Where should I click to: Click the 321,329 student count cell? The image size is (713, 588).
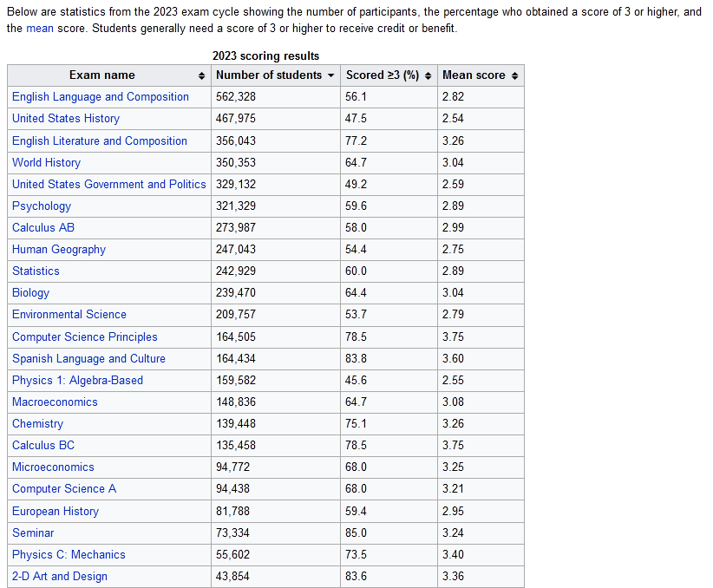tap(276, 206)
